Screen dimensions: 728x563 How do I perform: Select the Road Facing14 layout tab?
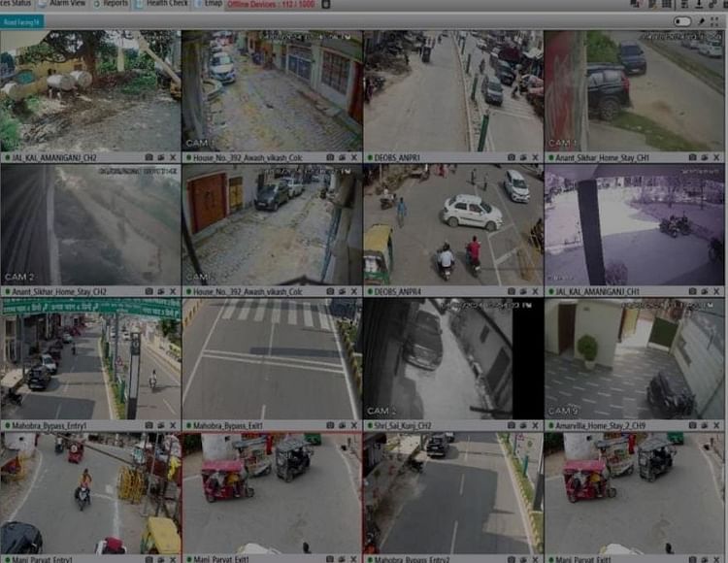click(22, 21)
